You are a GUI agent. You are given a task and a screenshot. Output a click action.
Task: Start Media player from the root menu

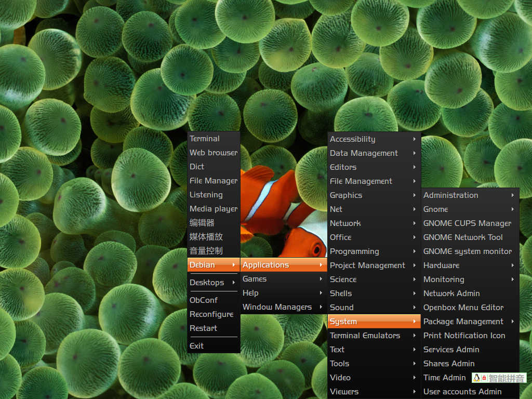214,209
